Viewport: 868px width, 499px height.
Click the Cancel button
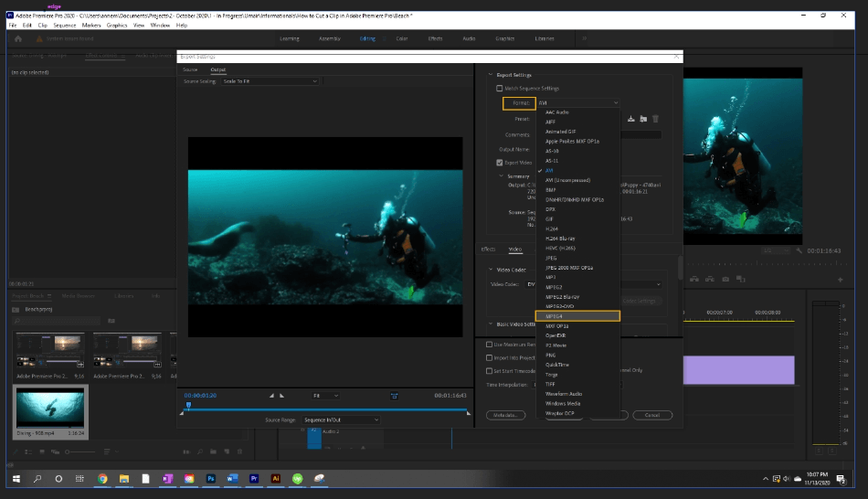tap(652, 415)
